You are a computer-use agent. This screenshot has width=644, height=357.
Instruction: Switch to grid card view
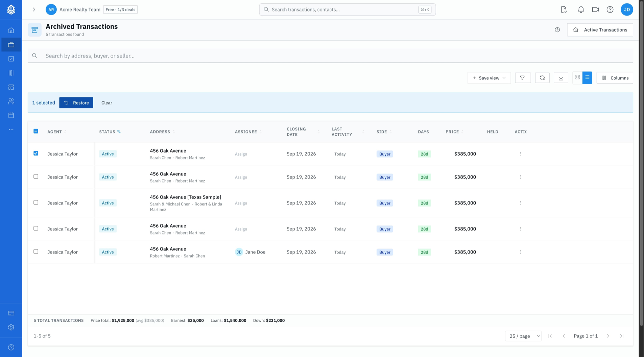coord(577,77)
